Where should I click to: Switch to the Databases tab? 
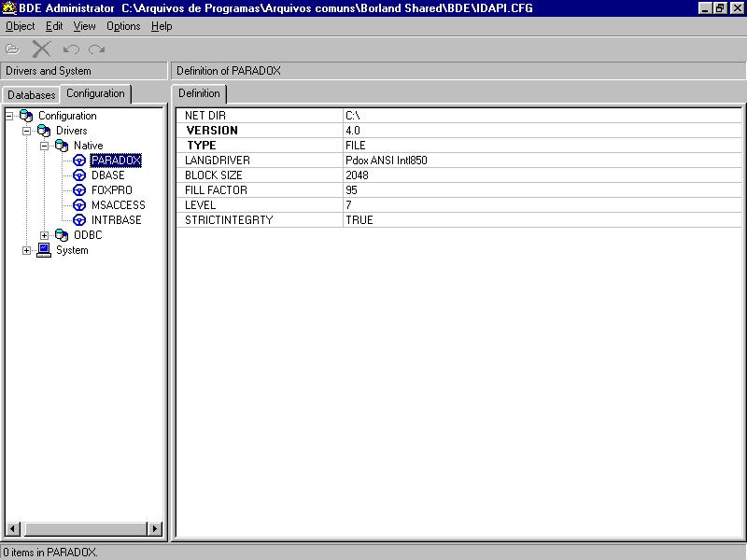coord(32,95)
